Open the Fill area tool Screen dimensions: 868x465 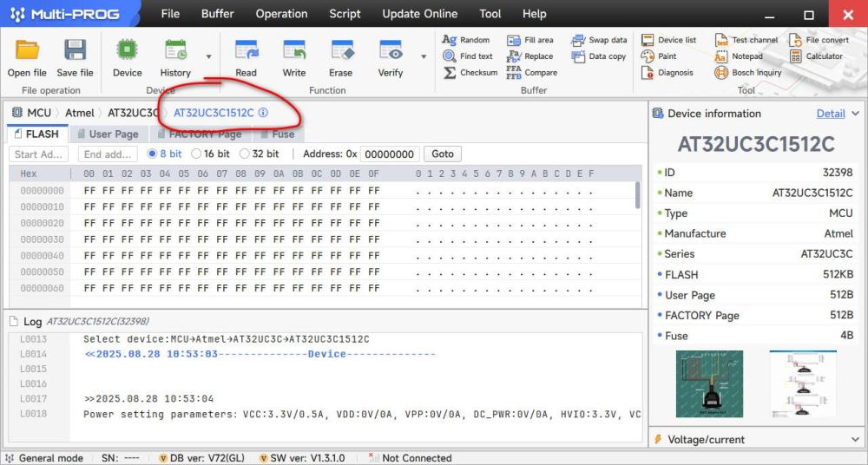click(x=529, y=40)
